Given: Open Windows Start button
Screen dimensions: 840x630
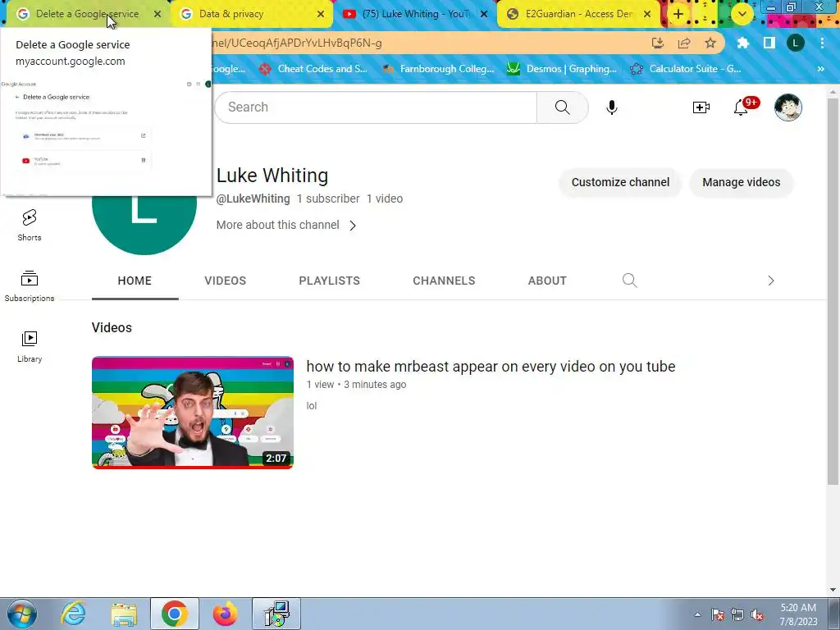Looking at the screenshot, I should click(x=22, y=614).
